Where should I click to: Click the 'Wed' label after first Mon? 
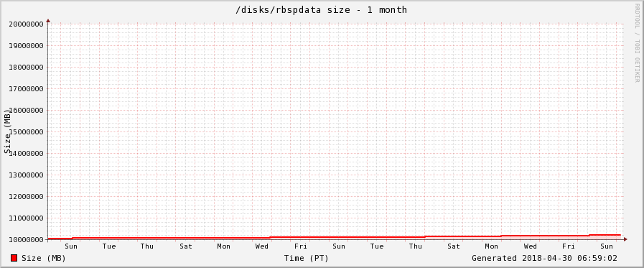(x=262, y=246)
